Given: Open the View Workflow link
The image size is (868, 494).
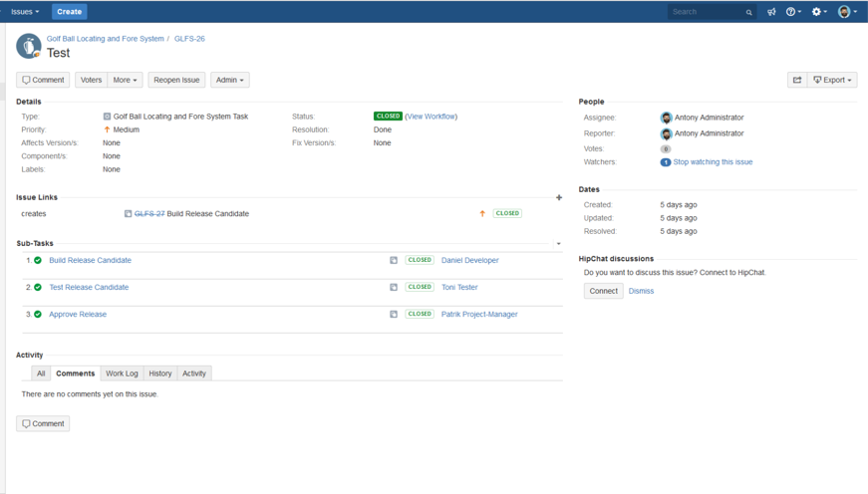Looking at the screenshot, I should pyautogui.click(x=432, y=117).
